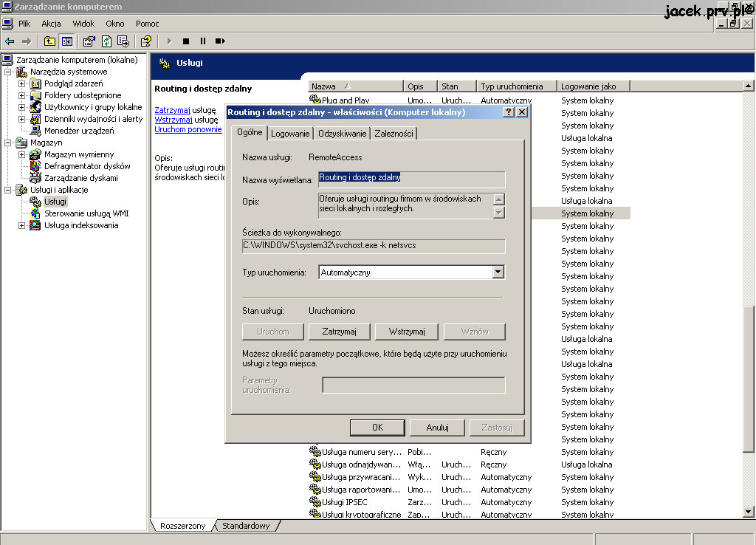This screenshot has height=545, width=756.
Task: Click services list scrollbar up arrow
Action: (748, 86)
